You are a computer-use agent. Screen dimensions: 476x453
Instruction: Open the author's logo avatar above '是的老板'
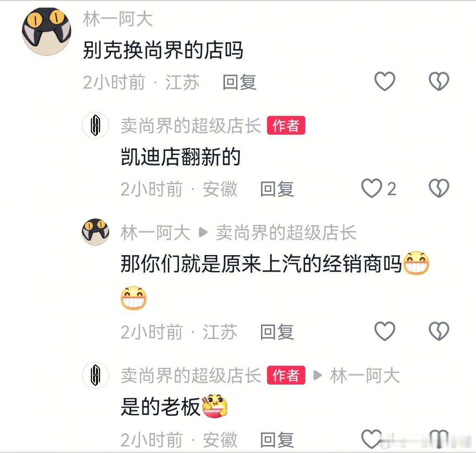click(95, 375)
